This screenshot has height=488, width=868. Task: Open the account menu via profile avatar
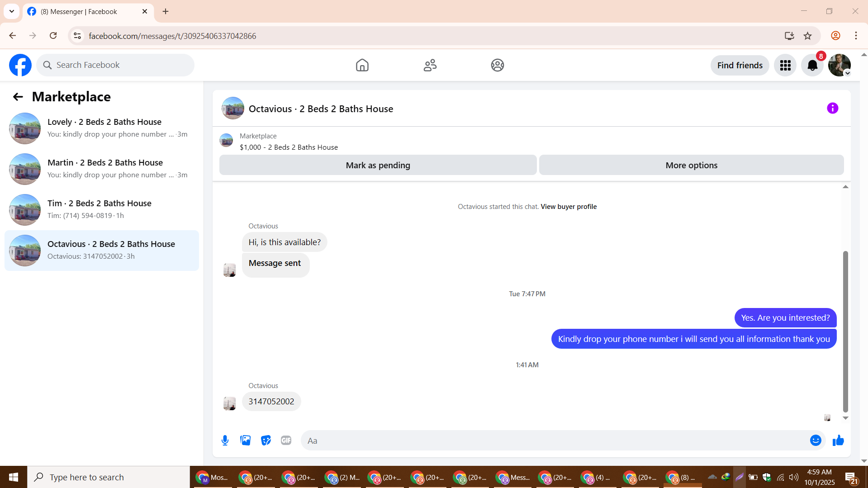840,65
